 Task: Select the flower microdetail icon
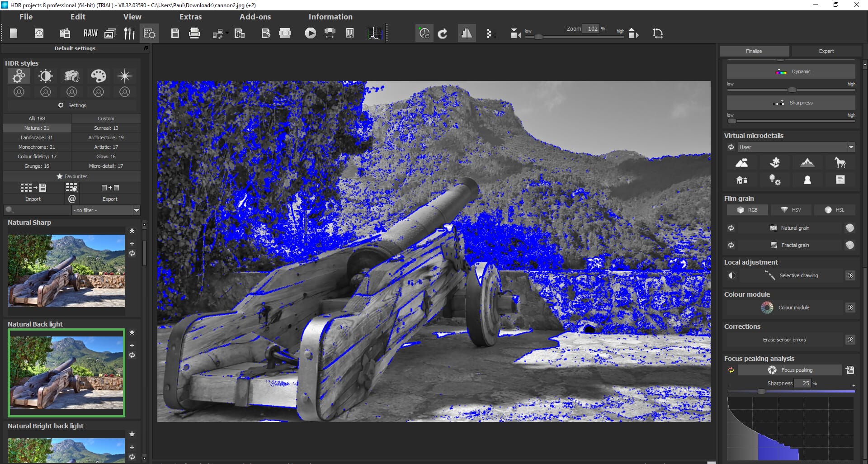point(775,162)
